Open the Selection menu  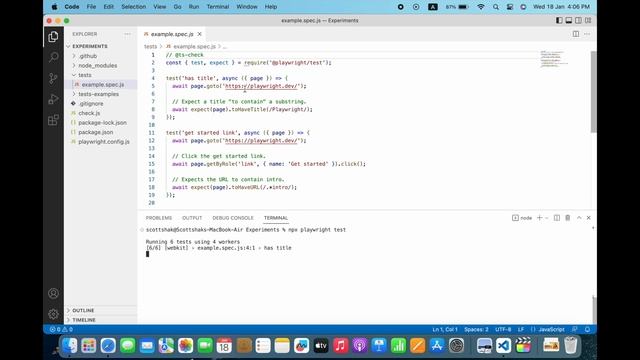pos(133,7)
